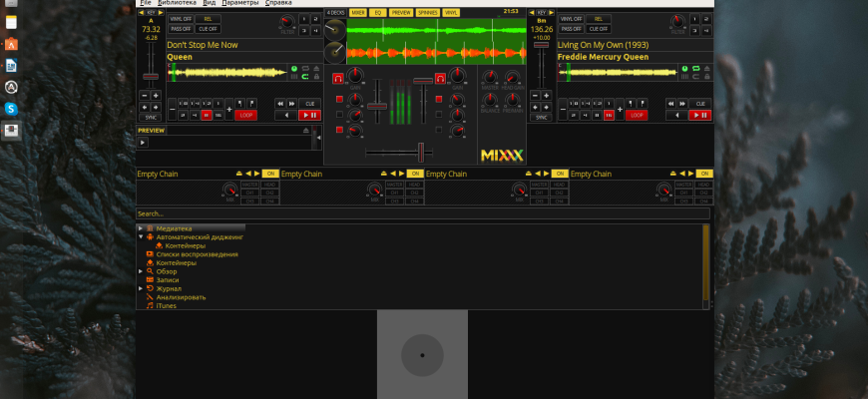868x399 pixels.
Task: Open the Библиотека menu
Action: pos(177,3)
